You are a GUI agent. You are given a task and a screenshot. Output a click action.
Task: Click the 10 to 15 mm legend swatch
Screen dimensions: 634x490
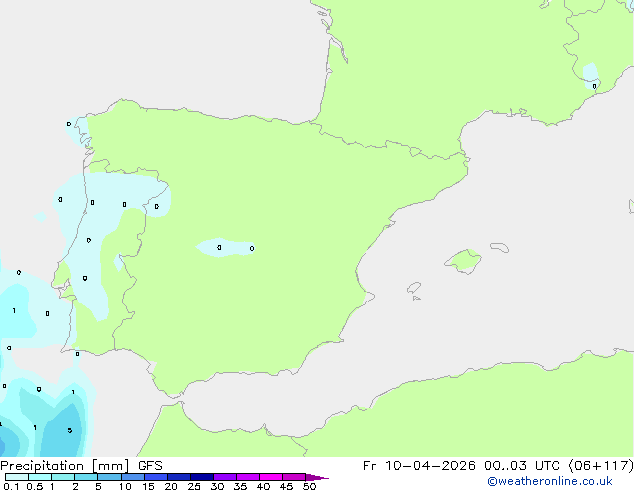point(132,477)
